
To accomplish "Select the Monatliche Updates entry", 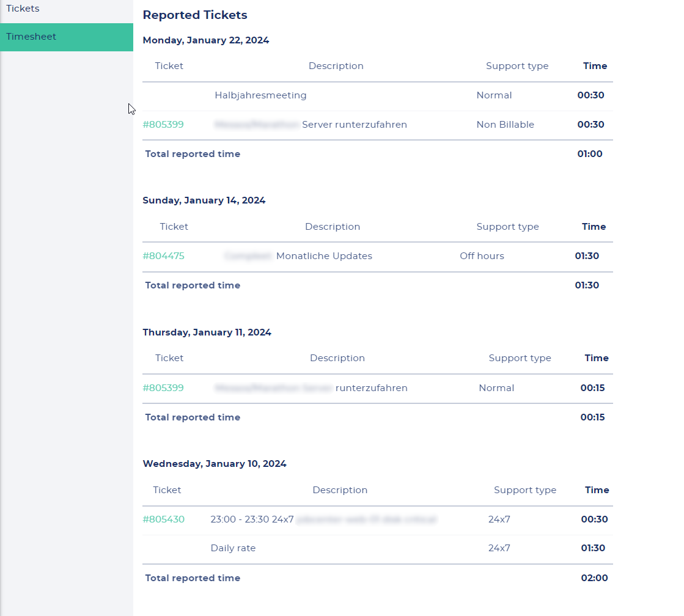I will click(324, 256).
